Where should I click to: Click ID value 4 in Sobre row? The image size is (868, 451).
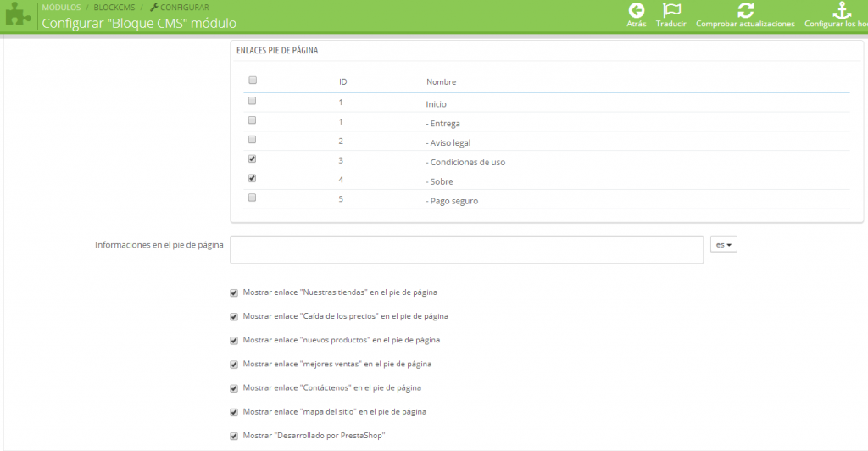coord(341,180)
